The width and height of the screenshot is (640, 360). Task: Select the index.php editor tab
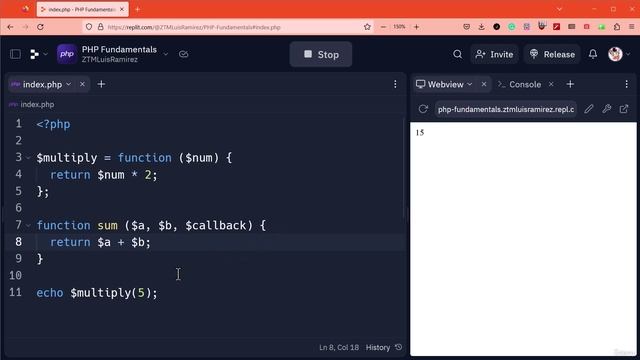(42, 84)
